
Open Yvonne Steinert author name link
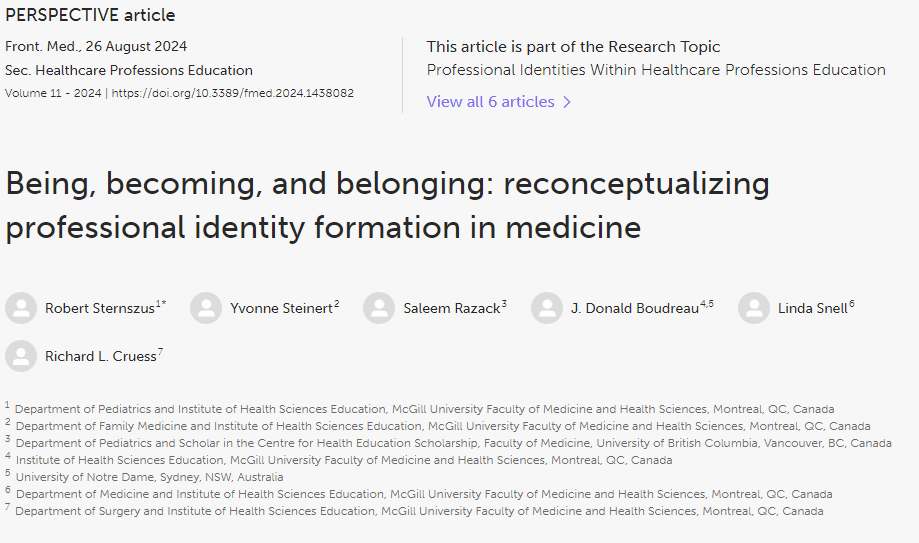[281, 308]
